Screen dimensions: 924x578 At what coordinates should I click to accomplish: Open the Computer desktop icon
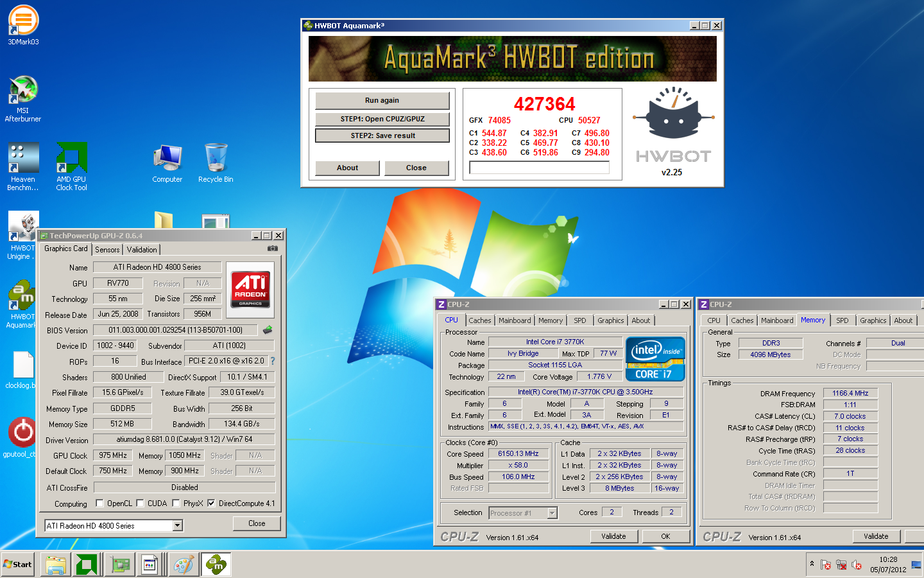167,164
